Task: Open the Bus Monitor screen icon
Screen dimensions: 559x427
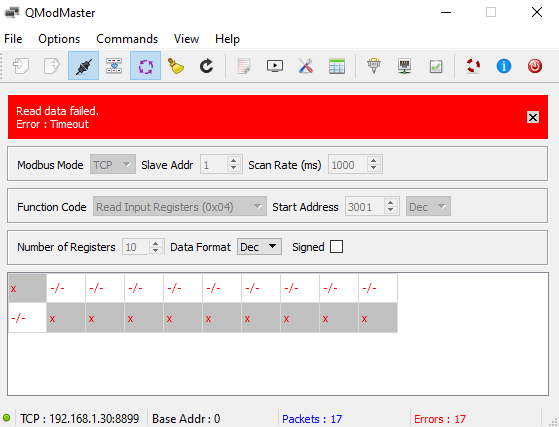Action: point(275,66)
